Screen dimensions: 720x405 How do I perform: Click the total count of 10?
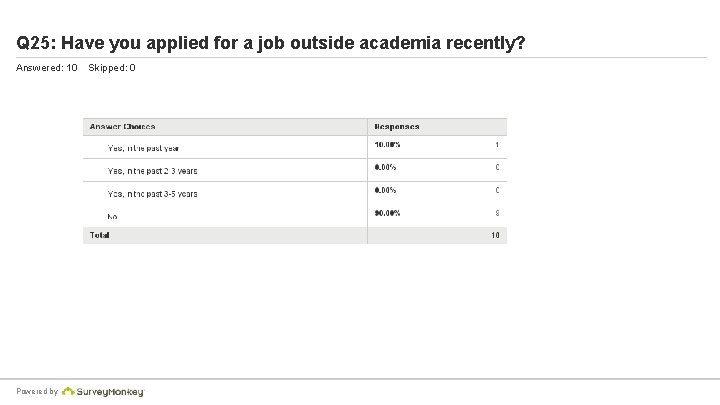point(494,235)
